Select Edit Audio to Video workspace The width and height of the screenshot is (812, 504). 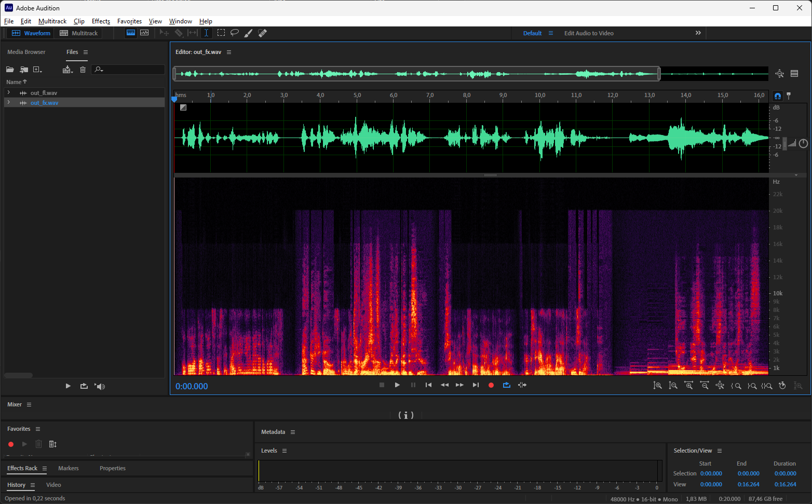click(589, 33)
